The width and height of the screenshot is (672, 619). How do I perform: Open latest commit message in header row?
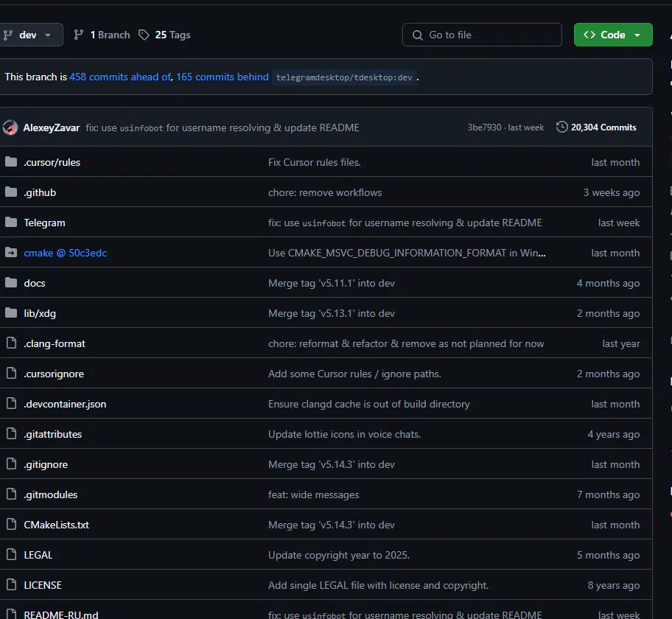tap(223, 127)
